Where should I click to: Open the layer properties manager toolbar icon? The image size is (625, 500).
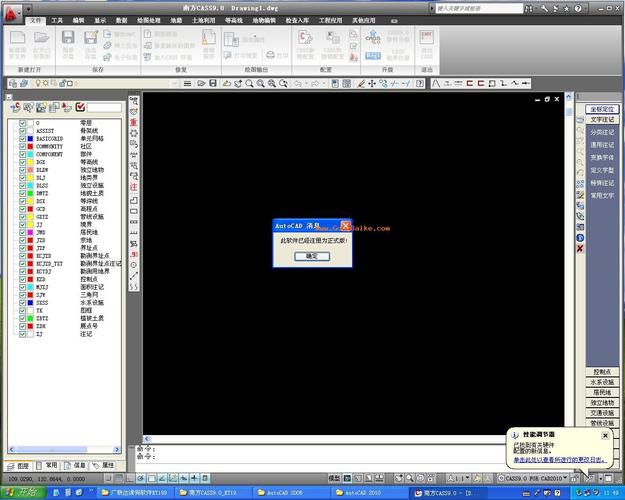[x=13, y=83]
